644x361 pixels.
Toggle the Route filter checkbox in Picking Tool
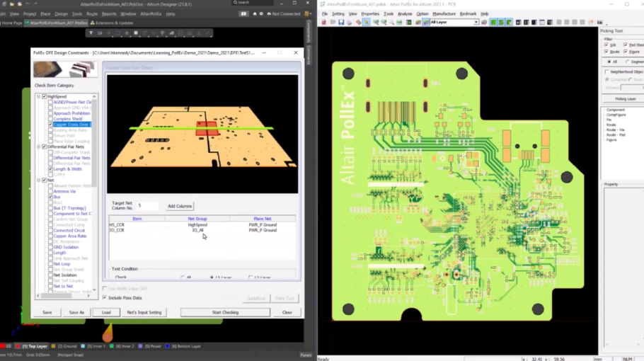(606, 52)
